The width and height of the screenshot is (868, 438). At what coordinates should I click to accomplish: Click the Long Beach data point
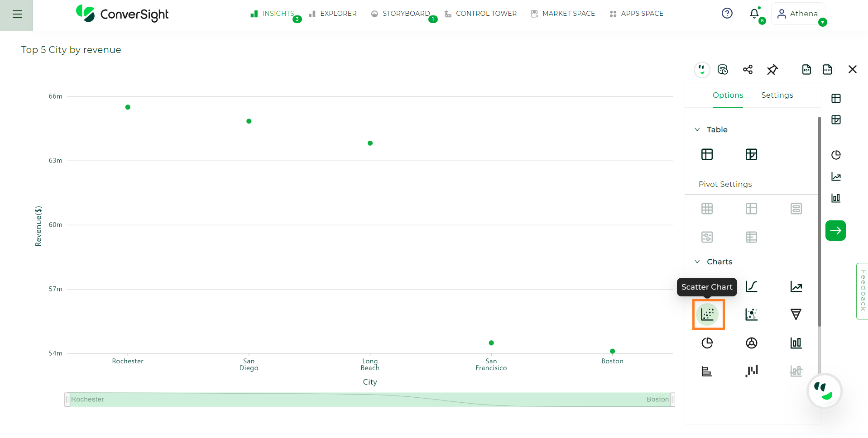[370, 143]
